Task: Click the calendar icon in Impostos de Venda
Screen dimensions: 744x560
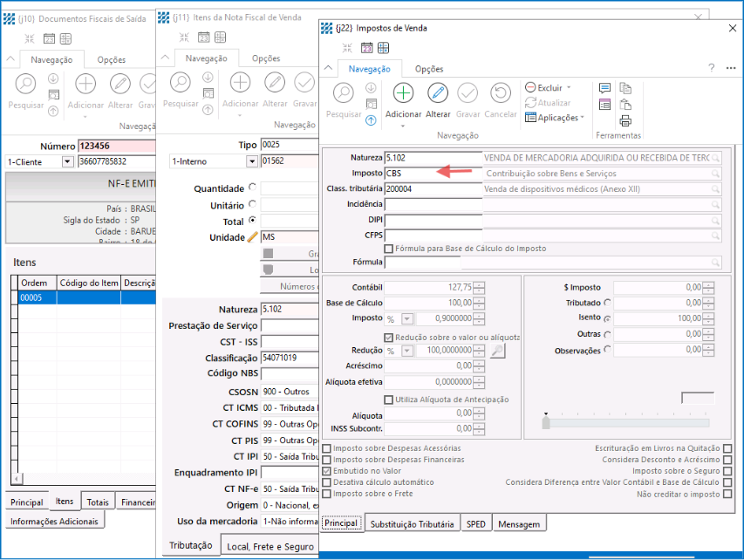Action: point(367,48)
